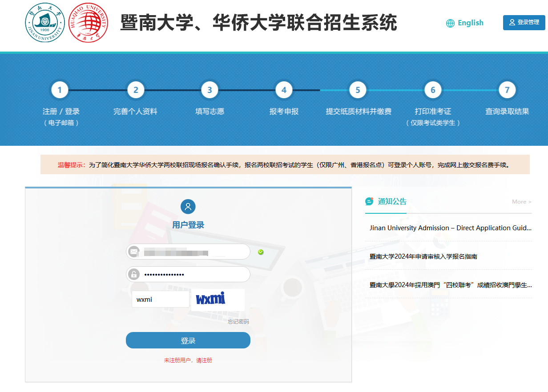This screenshot has width=548, height=392.
Task: Click the blue 登录 login button
Action: coord(188,340)
